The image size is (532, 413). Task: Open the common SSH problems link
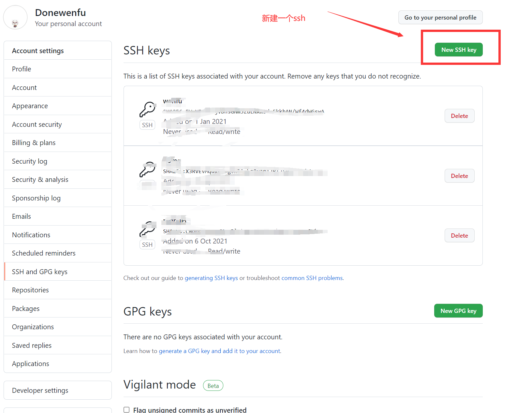tap(312, 278)
